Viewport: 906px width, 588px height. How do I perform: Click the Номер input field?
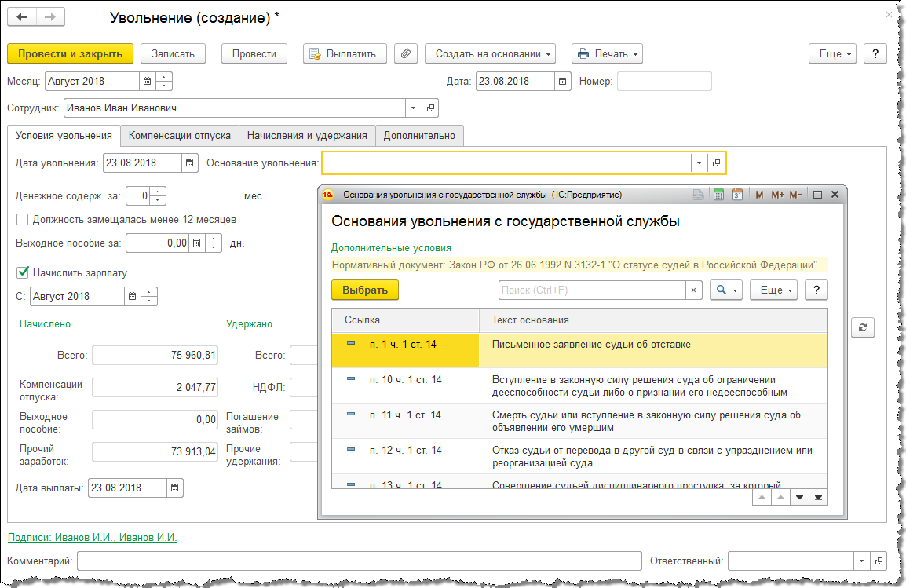click(x=664, y=82)
